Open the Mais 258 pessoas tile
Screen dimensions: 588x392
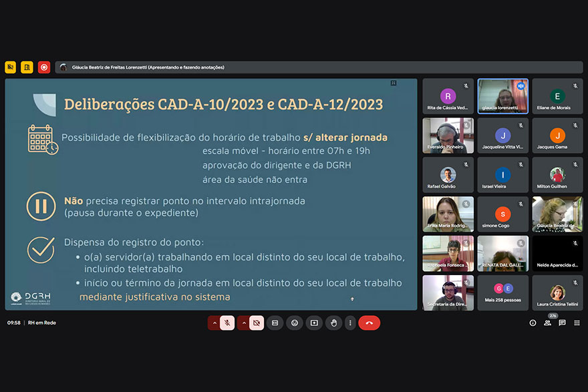click(503, 293)
